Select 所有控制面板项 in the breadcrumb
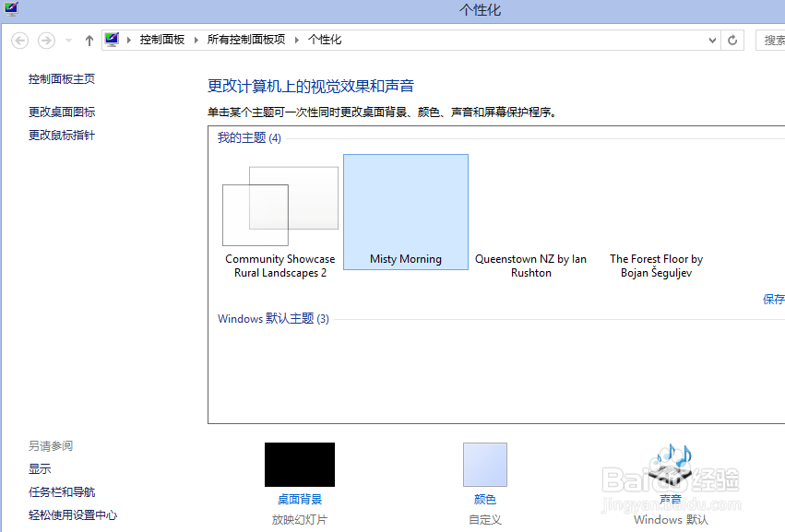Viewport: 785px width, 532px height. 246,40
